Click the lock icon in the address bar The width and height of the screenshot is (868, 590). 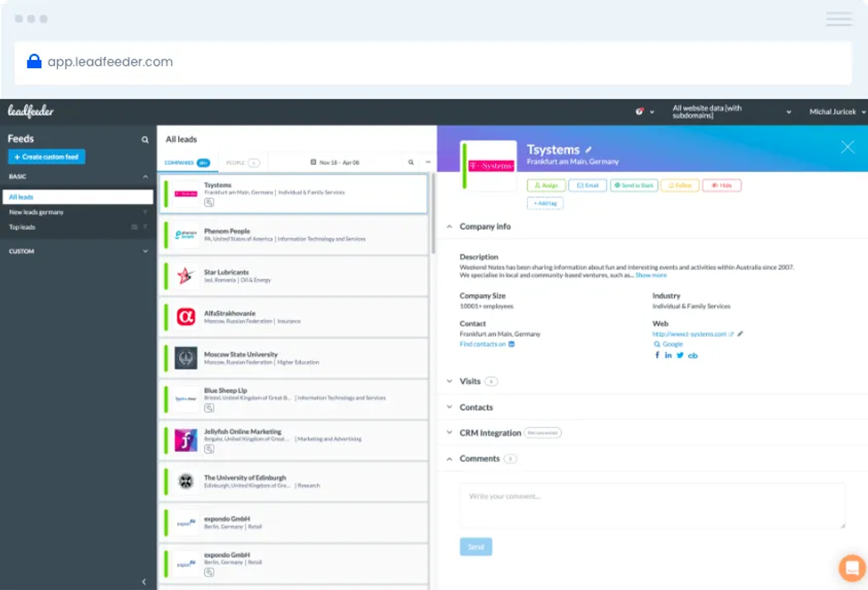pos(34,61)
